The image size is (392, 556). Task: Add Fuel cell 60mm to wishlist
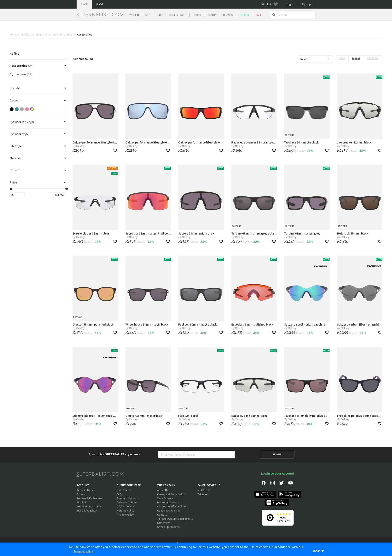click(x=221, y=332)
